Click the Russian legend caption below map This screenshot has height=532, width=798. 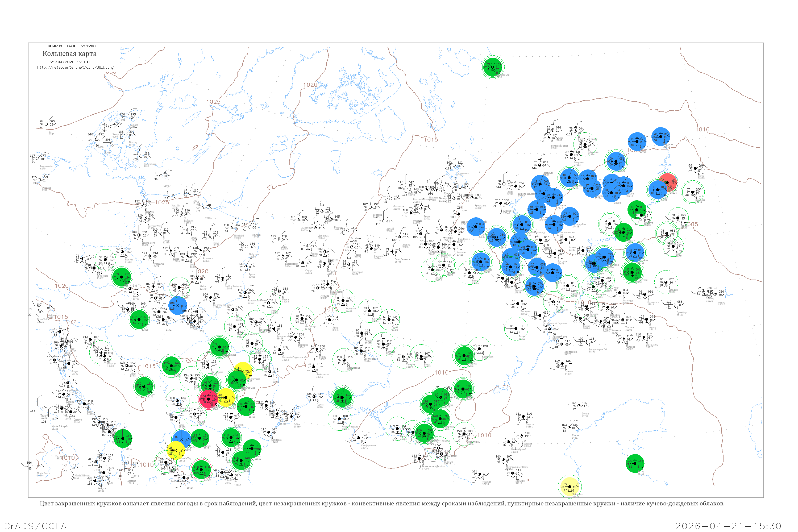tap(382, 504)
